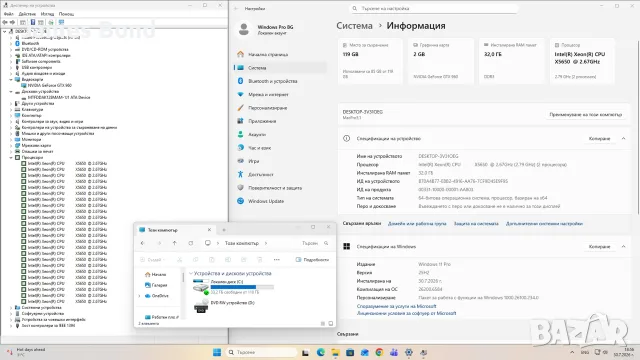Open Галерия in File Explorer navigation
The width and height of the screenshot is (640, 360).
[x=156, y=285]
